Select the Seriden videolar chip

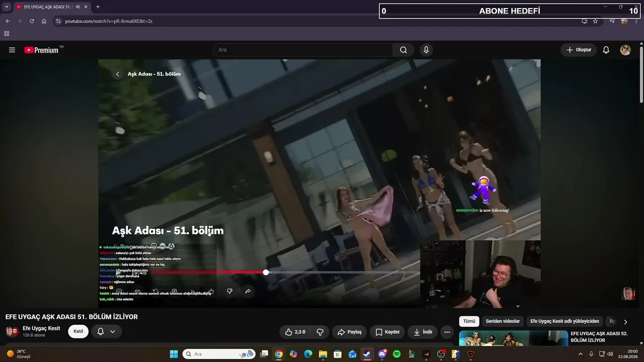tap(503, 321)
